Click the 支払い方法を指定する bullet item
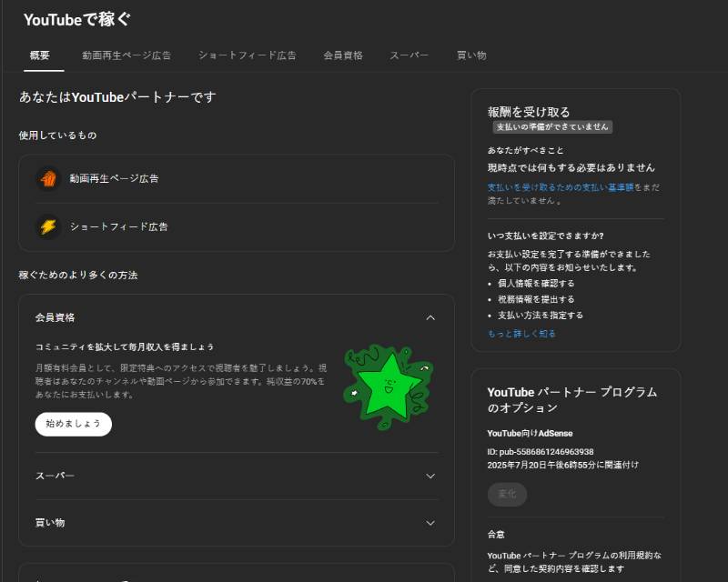 point(541,316)
